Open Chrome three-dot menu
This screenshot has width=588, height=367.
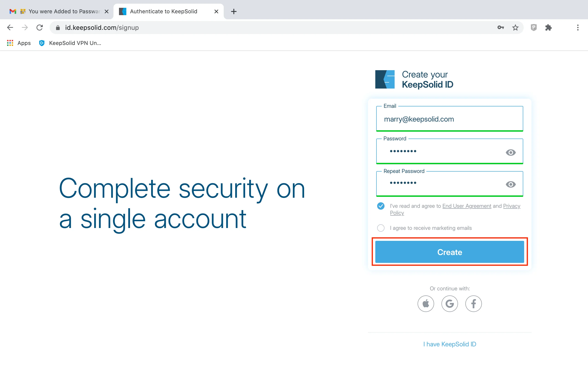[x=578, y=28]
